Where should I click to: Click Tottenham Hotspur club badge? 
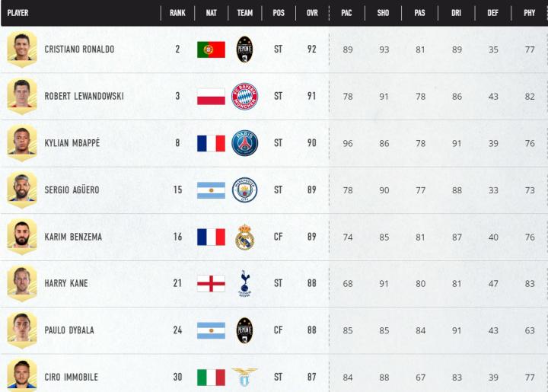click(x=245, y=283)
